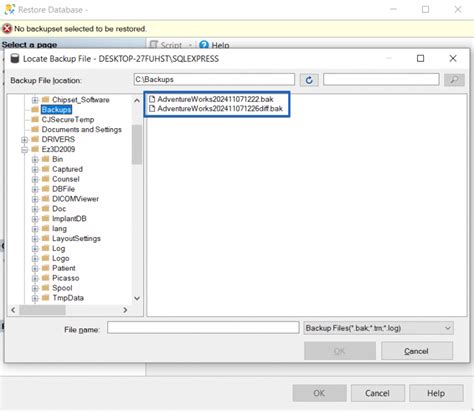Expand the Counsel folder node

35,179
